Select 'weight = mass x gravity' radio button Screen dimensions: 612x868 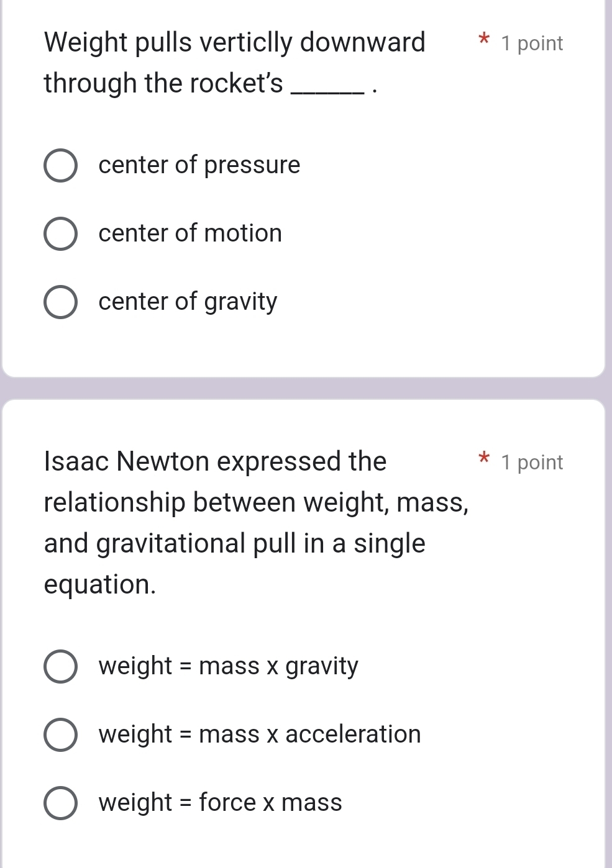(60, 666)
